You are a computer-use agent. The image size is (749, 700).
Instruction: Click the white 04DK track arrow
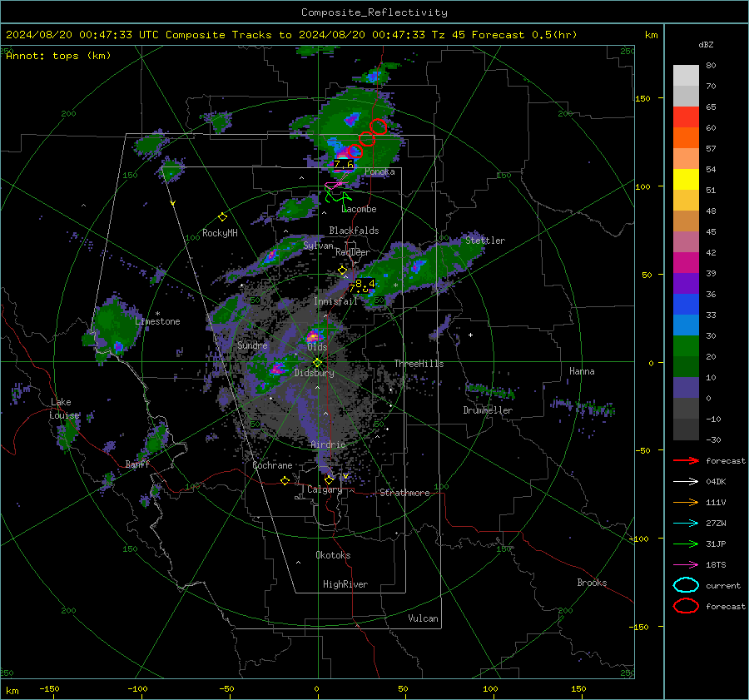pyautogui.click(x=686, y=482)
